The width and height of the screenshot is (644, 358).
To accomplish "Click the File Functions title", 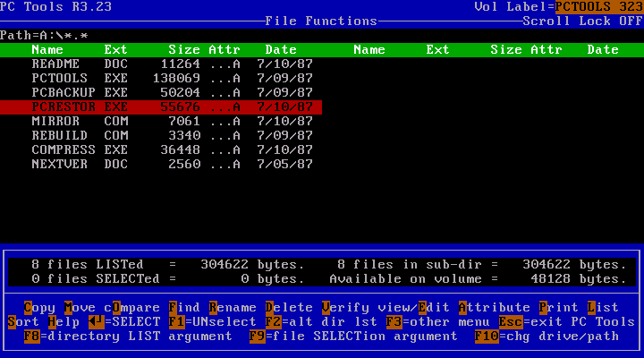I will 321,21.
